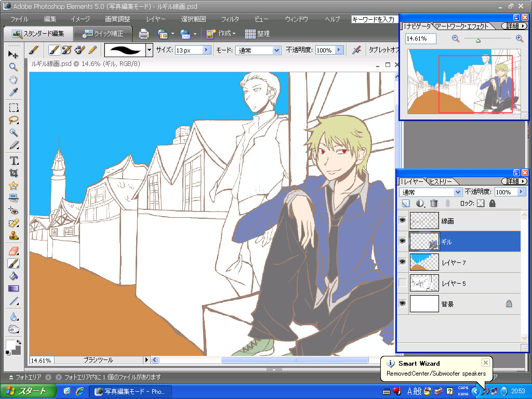Select the Gradient tool

point(13,289)
